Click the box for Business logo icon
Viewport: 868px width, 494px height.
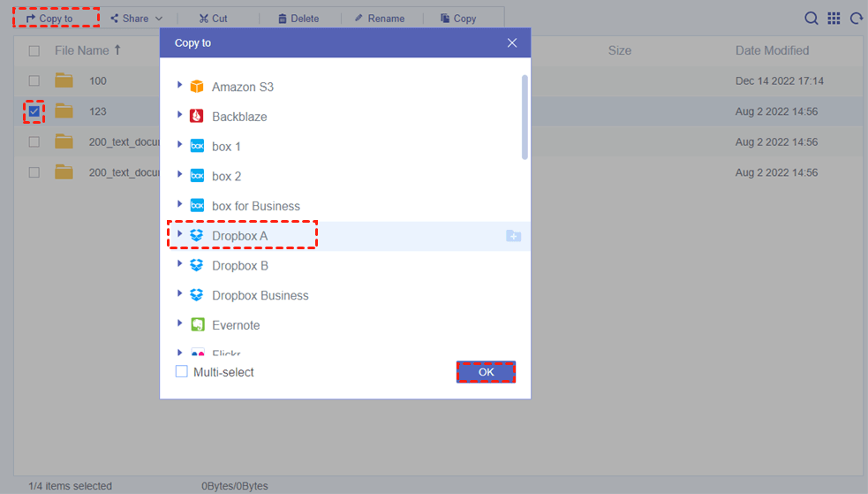tap(197, 205)
